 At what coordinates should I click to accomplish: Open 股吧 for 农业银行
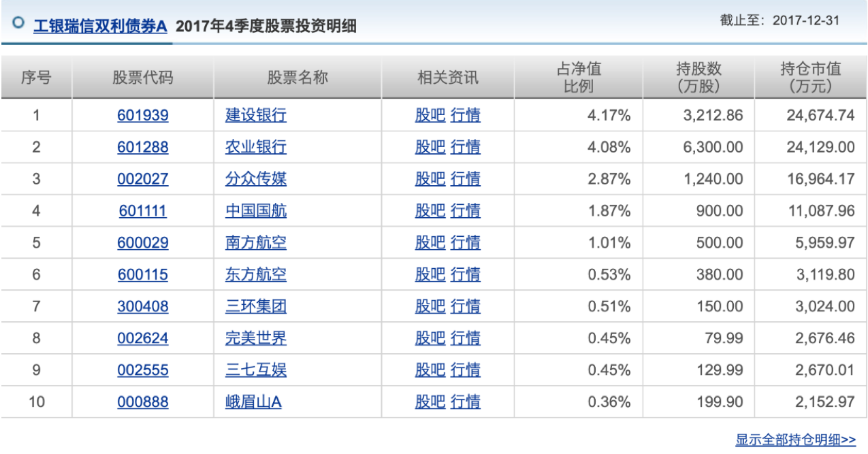[x=430, y=147]
